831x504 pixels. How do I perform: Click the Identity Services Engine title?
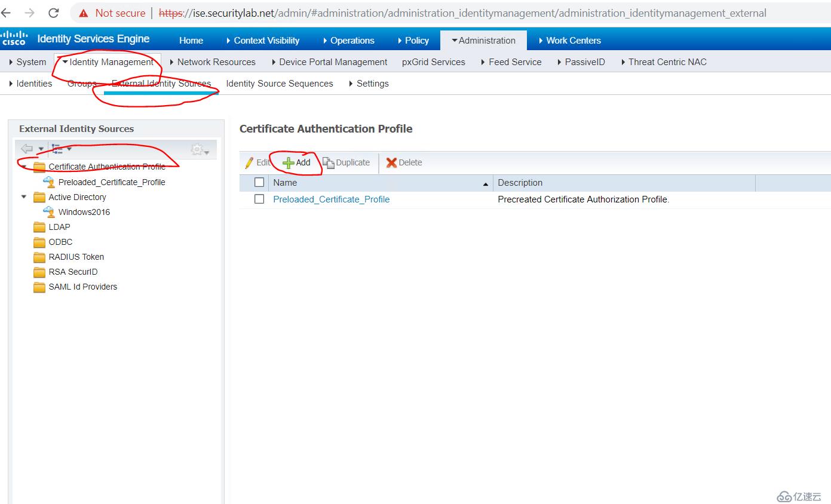(93, 39)
